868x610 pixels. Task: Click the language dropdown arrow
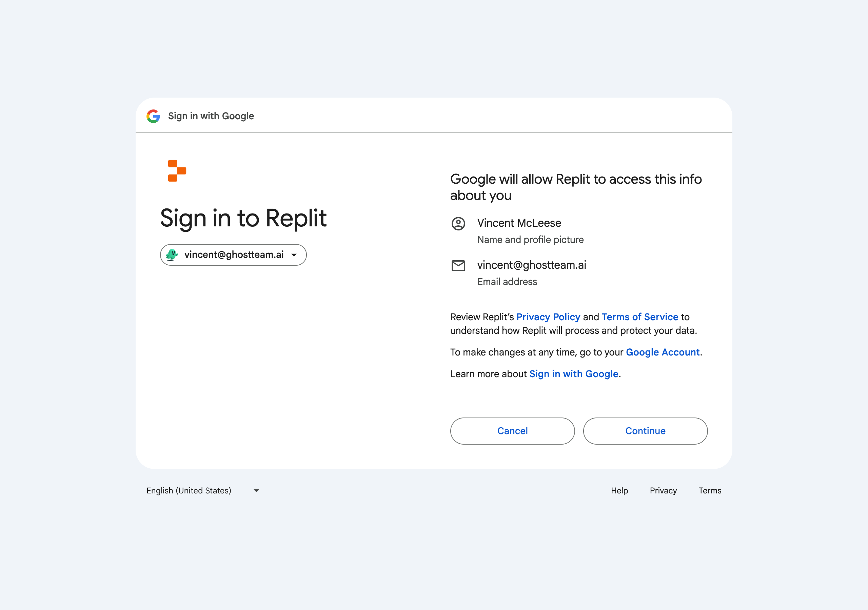click(256, 491)
